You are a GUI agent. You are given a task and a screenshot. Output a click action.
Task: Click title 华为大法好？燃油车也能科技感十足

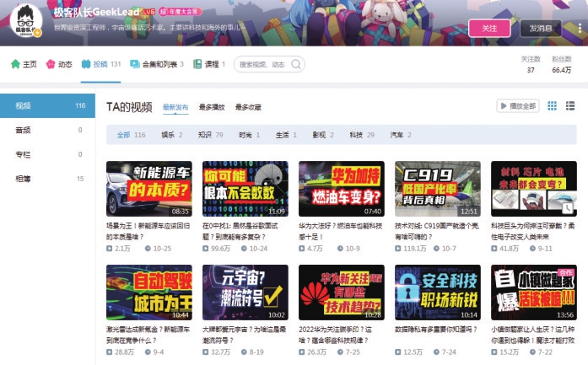(x=341, y=231)
